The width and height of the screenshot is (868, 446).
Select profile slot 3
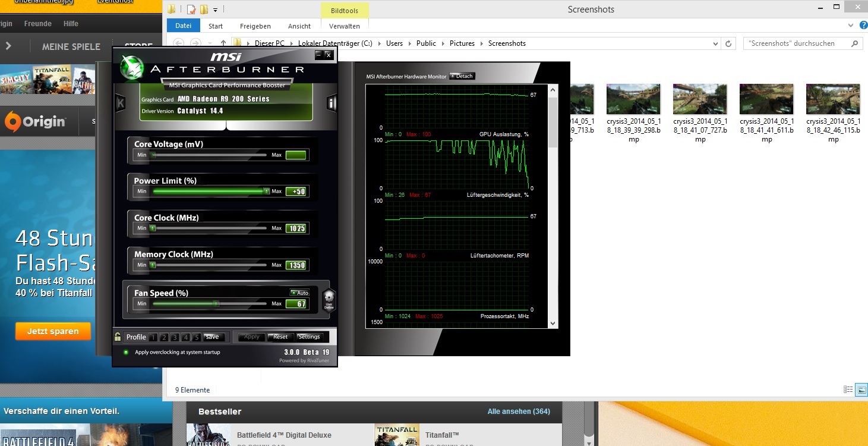tap(175, 337)
